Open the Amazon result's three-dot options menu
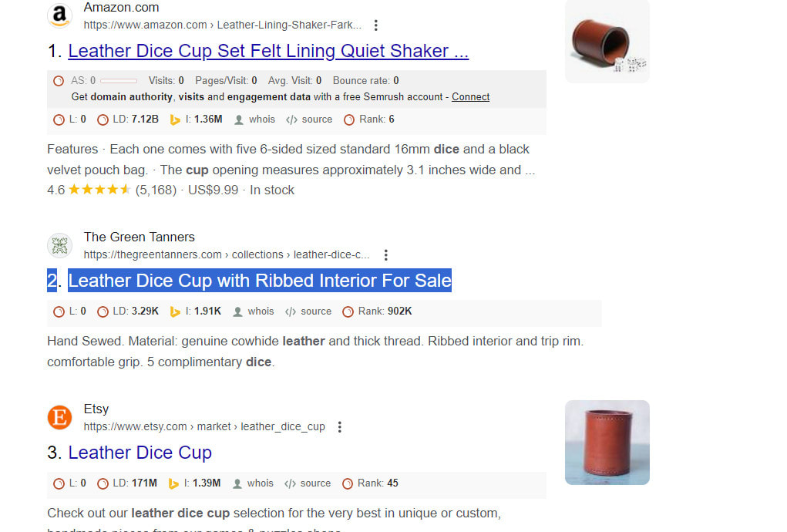 coord(375,25)
